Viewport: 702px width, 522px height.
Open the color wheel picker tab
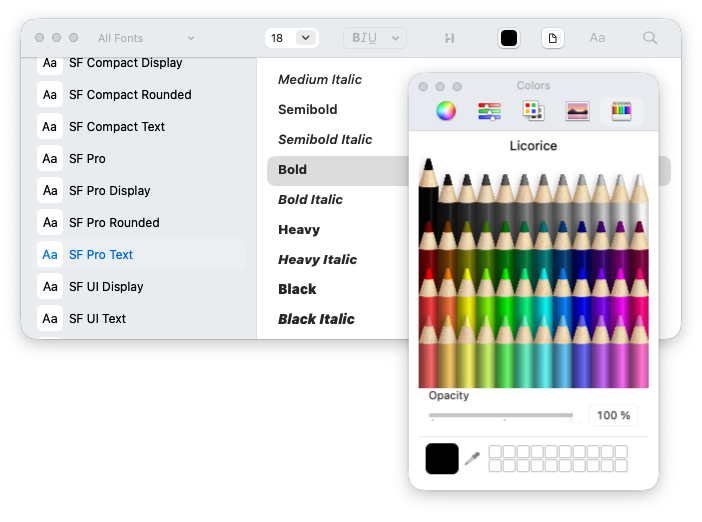click(446, 111)
